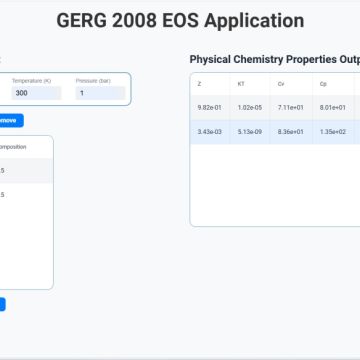Viewport: 360px width, 360px height.
Task: Select the cell showing 7.11e+01
Action: click(291, 108)
